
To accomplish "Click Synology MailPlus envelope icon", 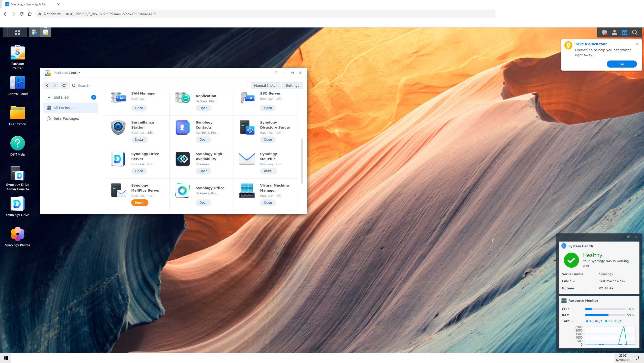I will pyautogui.click(x=247, y=159).
